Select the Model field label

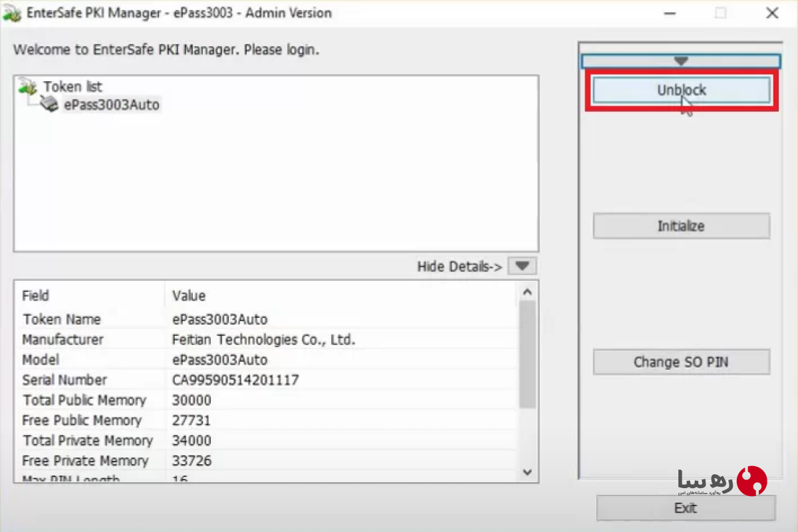click(41, 360)
